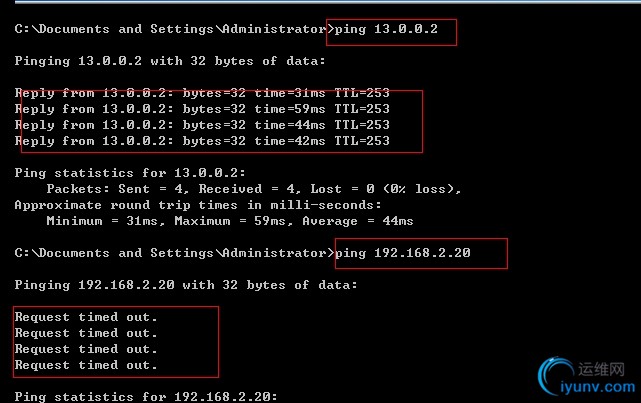The image size is (641, 403).
Task: Click the "ping 192.168.2.20" command text
Action: [x=417, y=253]
